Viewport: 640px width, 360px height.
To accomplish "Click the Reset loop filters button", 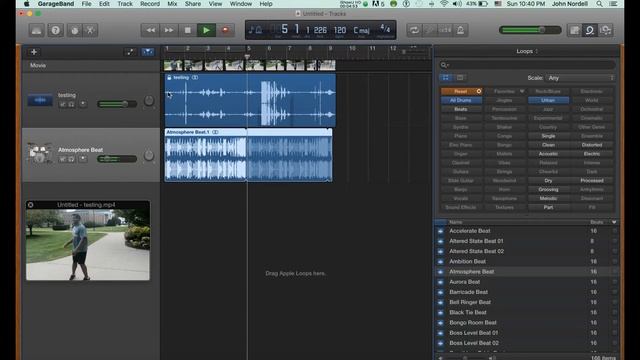I will click(461, 91).
